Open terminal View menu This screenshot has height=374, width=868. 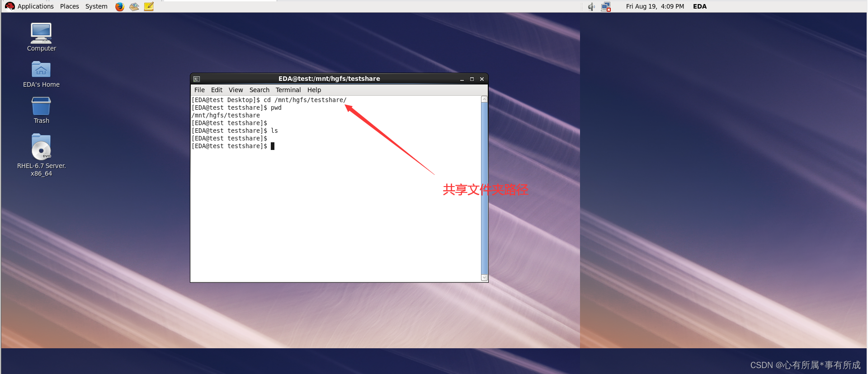pos(236,90)
